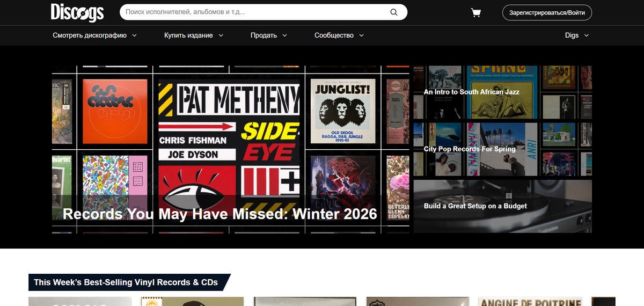Click the search magnifier icon
This screenshot has height=306, width=644.
pyautogui.click(x=394, y=12)
